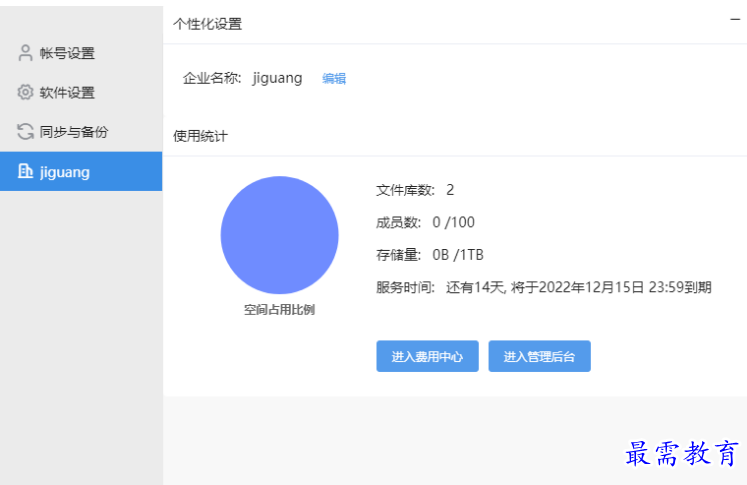
Task: Click the 进入费用中心 button
Action: point(427,356)
